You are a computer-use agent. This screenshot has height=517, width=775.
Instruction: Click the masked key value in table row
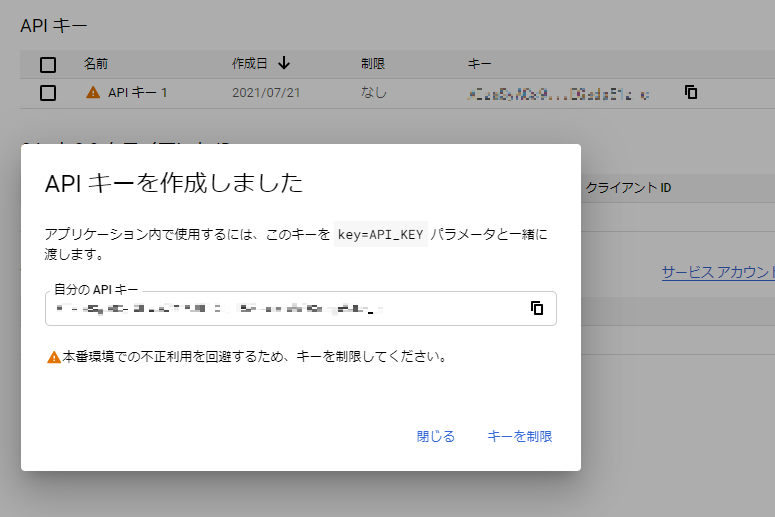tap(557, 94)
